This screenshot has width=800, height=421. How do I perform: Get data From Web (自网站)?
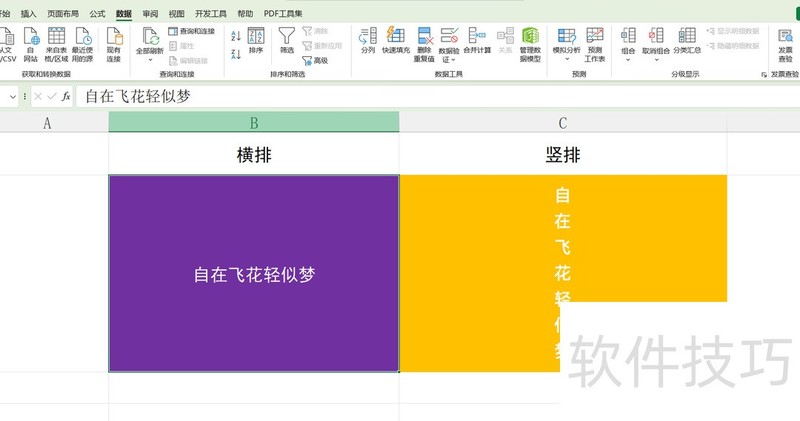click(31, 45)
